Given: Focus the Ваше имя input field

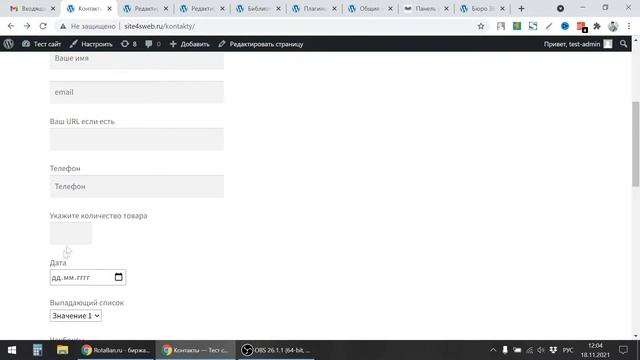Looking at the screenshot, I should tap(137, 60).
